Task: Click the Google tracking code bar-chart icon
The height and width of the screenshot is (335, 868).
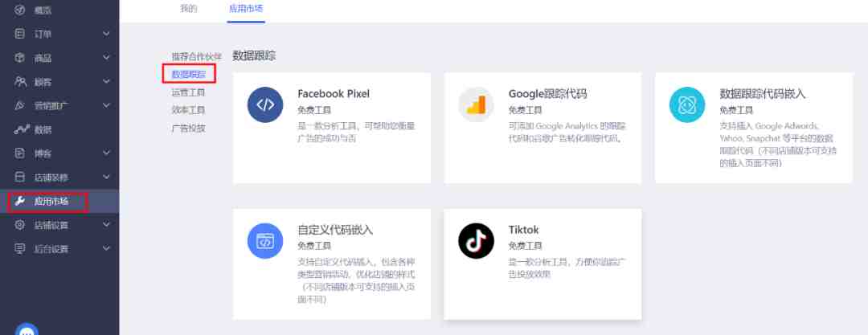Action: [476, 104]
